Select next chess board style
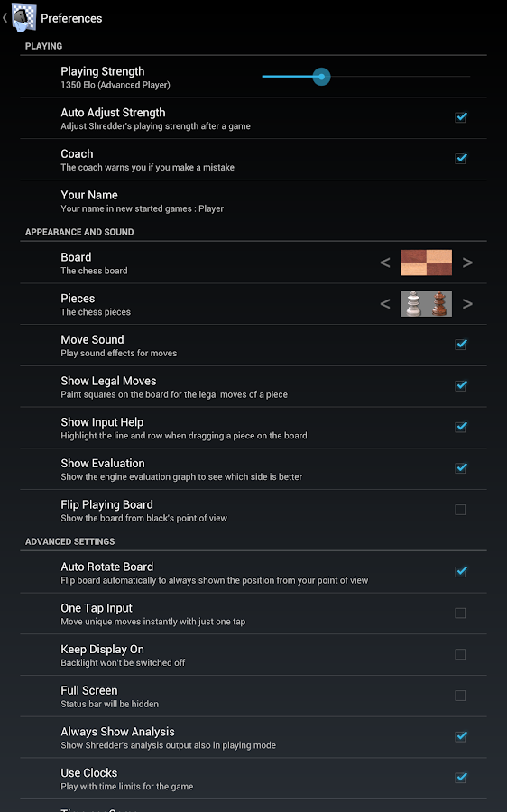This screenshot has height=812, width=507. tap(467, 263)
